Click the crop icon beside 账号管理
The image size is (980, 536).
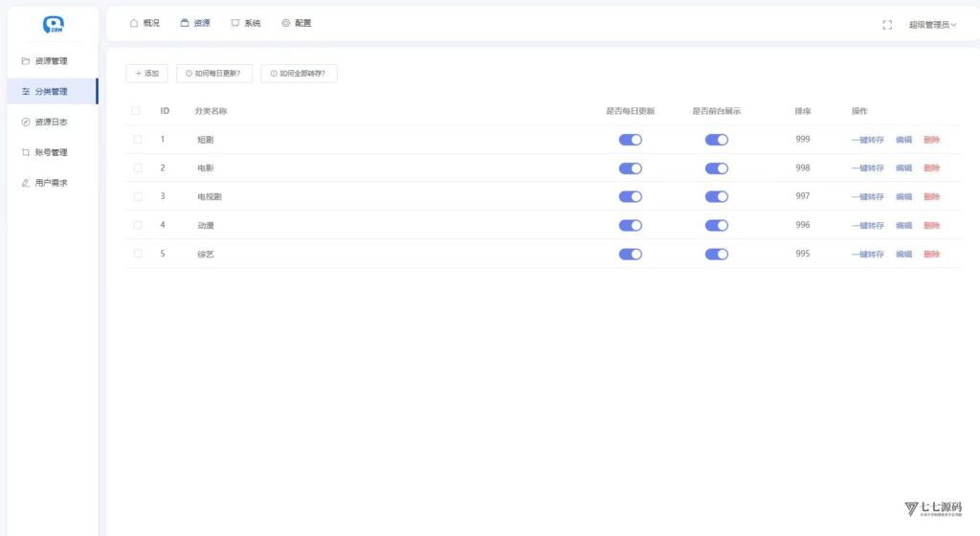(26, 152)
